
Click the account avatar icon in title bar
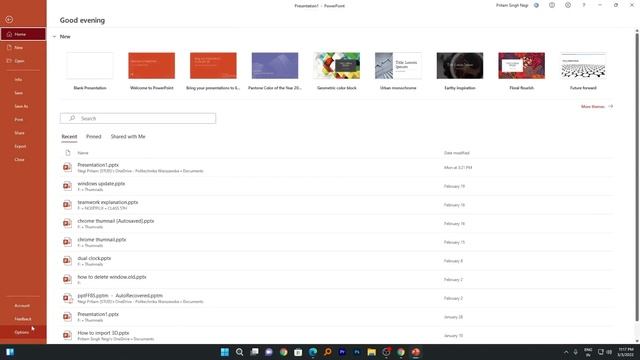[536, 5]
